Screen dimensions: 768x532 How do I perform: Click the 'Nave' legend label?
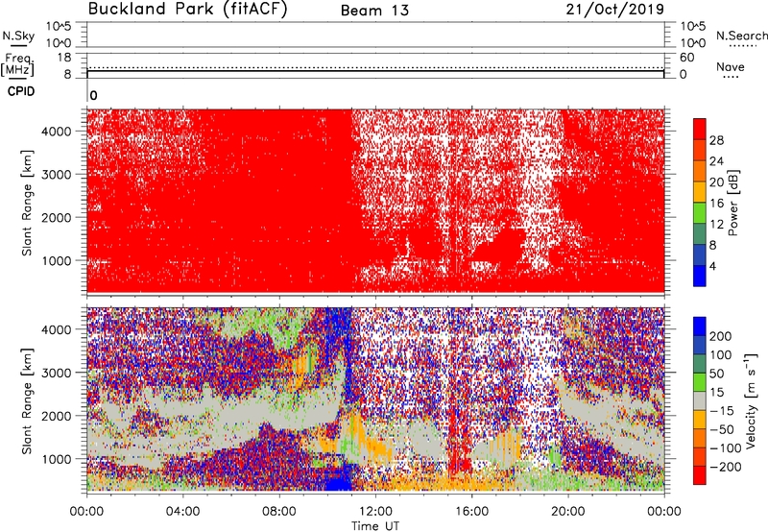pyautogui.click(x=731, y=66)
